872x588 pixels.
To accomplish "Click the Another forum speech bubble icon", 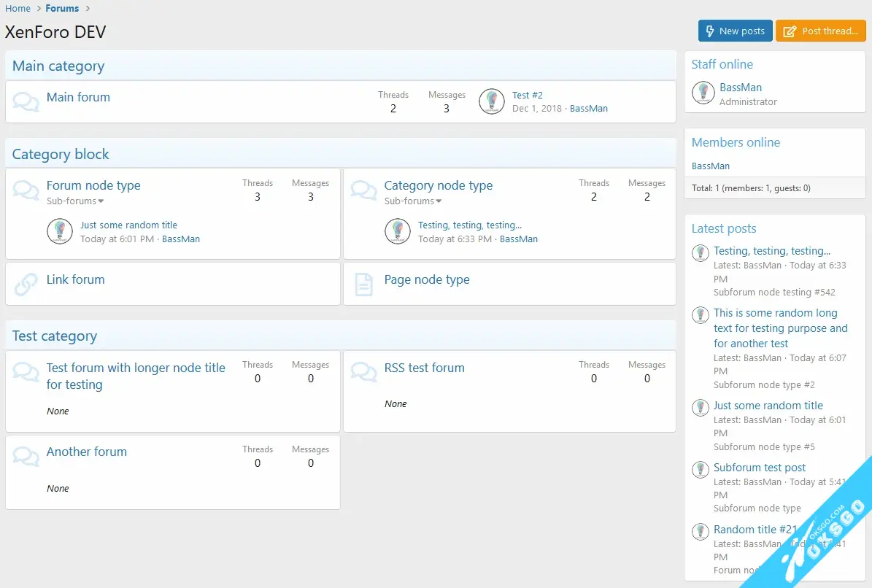I will tap(26, 457).
